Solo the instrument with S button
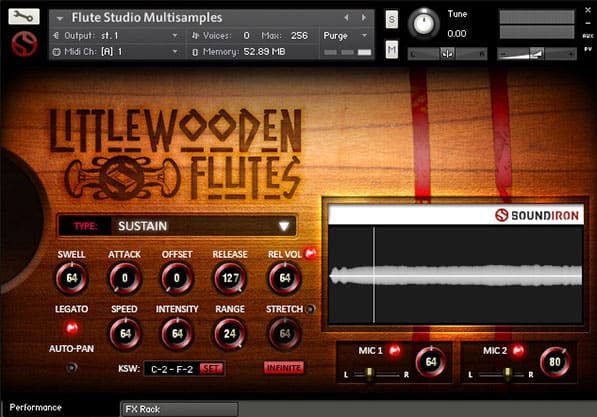The image size is (597, 417). point(392,19)
